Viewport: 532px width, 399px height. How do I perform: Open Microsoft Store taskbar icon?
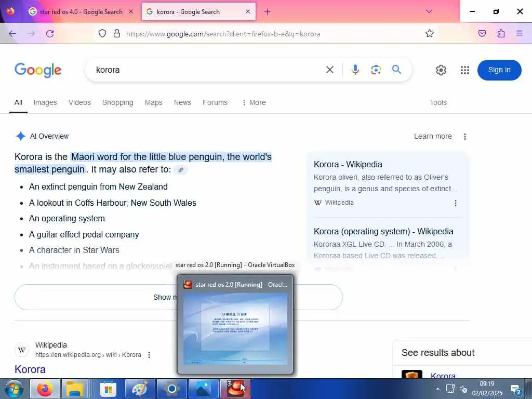click(108, 389)
